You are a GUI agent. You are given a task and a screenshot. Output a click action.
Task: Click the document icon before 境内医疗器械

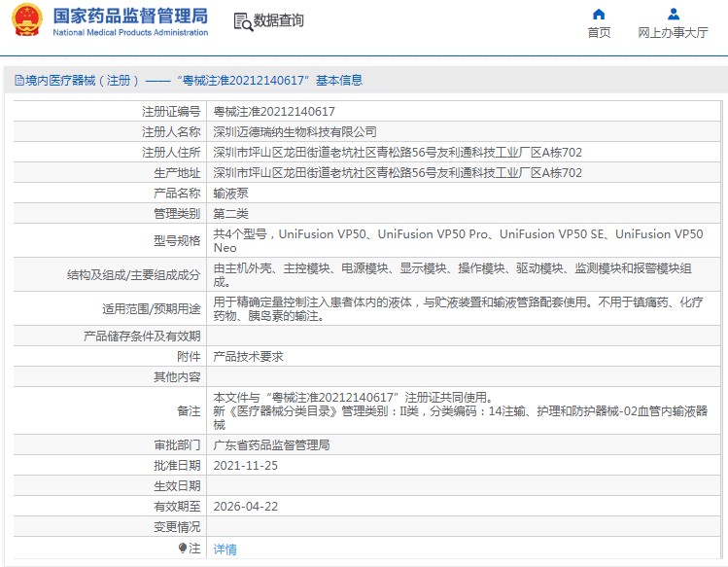coord(19,81)
